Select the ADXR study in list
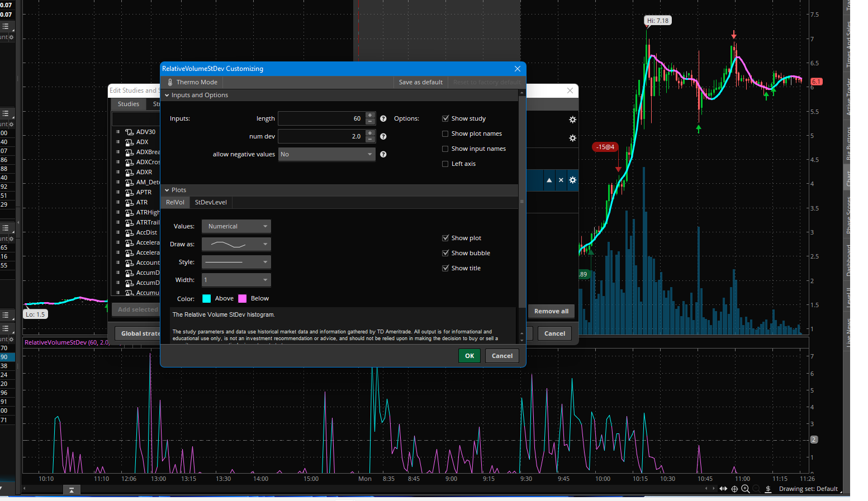The height and width of the screenshot is (501, 868). [144, 172]
